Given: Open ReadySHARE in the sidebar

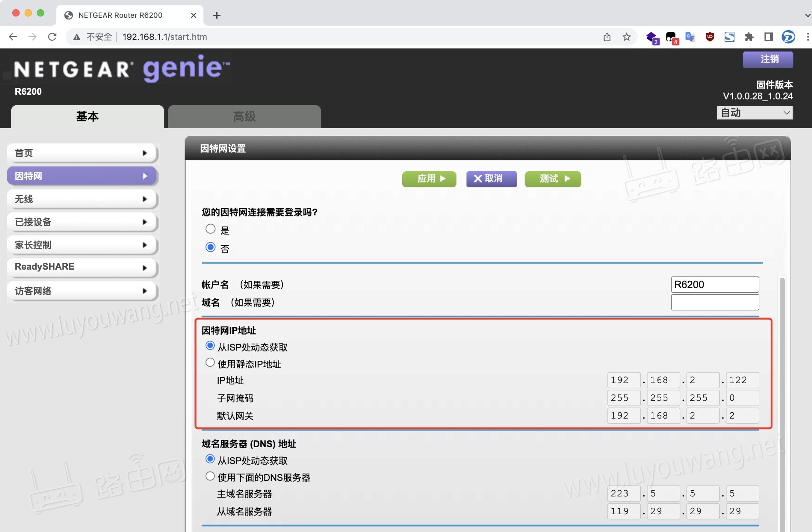Looking at the screenshot, I should [82, 267].
